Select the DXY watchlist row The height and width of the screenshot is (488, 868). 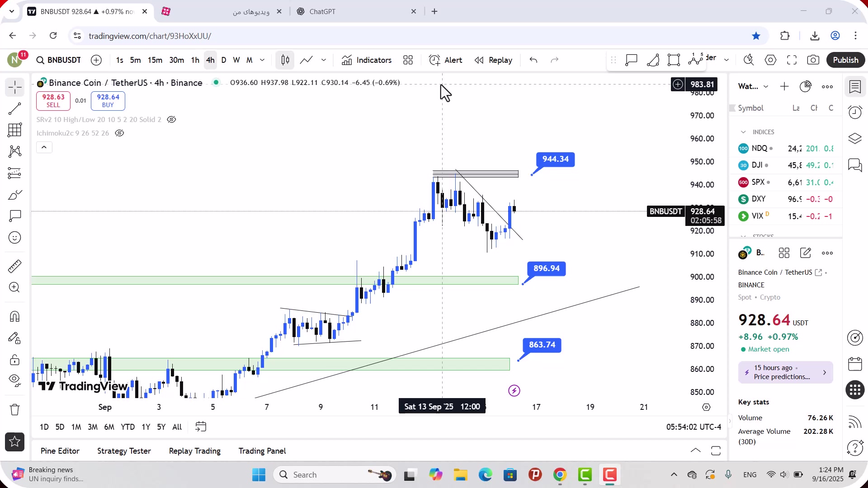pos(786,199)
